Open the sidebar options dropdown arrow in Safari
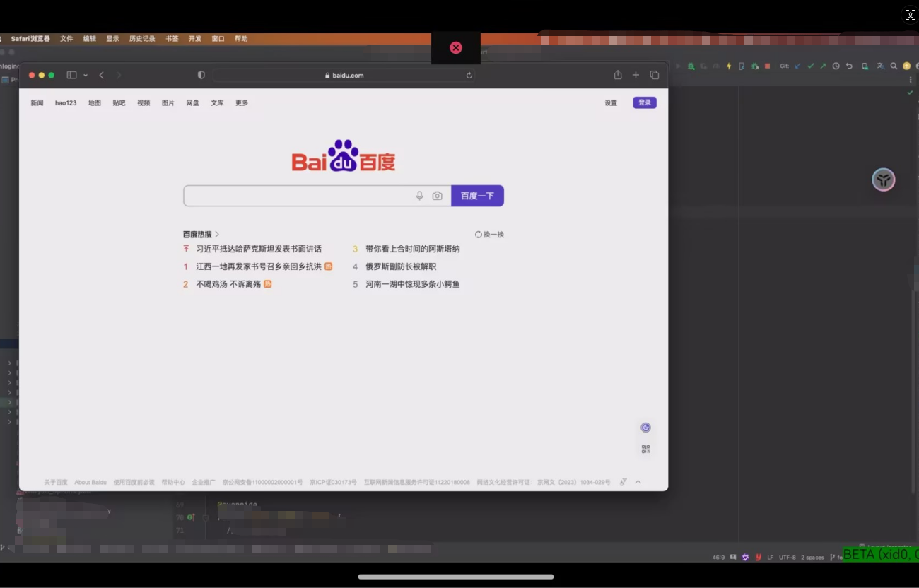 click(86, 75)
